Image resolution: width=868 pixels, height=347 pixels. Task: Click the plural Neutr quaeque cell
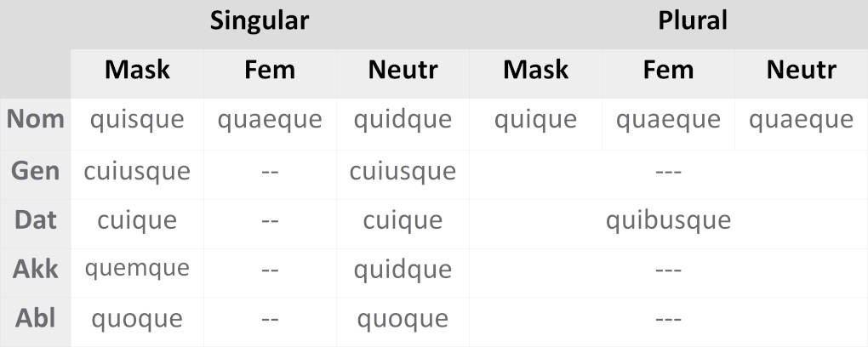click(801, 120)
